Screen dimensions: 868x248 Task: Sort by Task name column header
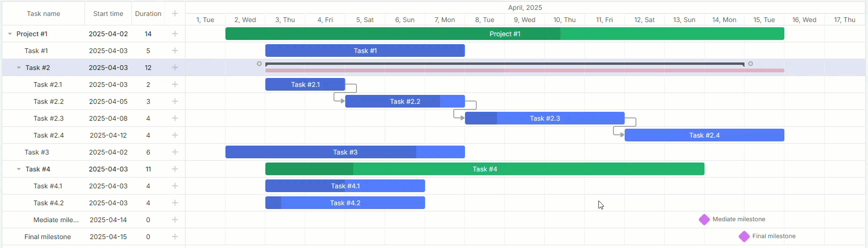[43, 14]
